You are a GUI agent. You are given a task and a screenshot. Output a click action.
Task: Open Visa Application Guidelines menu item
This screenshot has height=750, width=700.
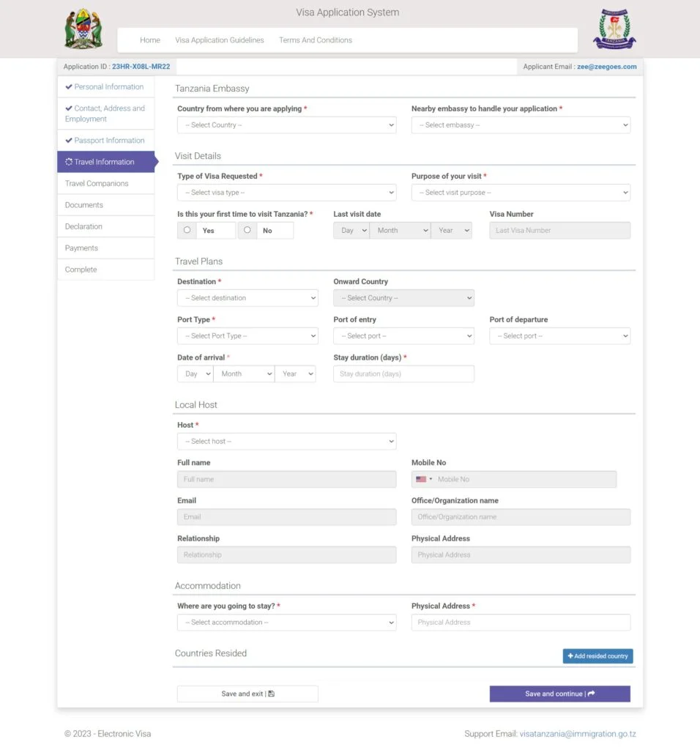220,40
